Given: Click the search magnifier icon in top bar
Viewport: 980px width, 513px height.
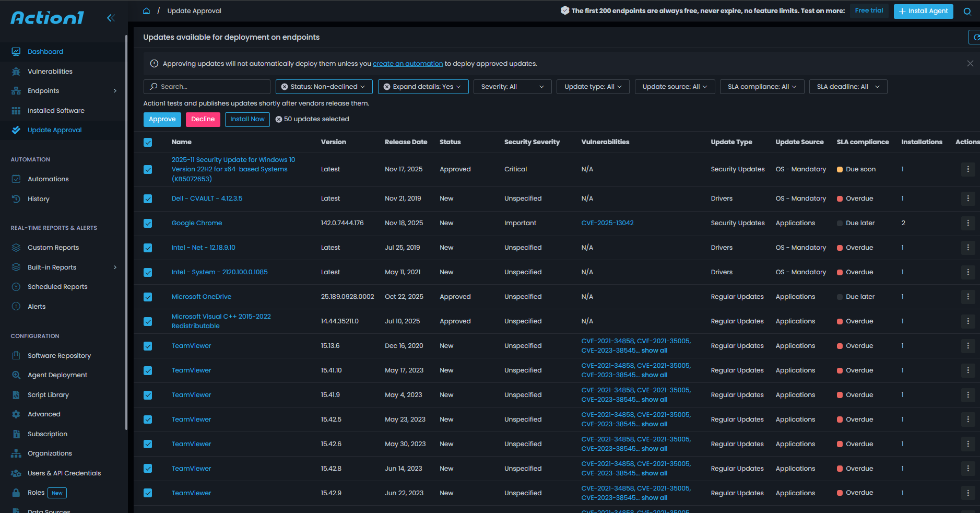Looking at the screenshot, I should [x=967, y=11].
